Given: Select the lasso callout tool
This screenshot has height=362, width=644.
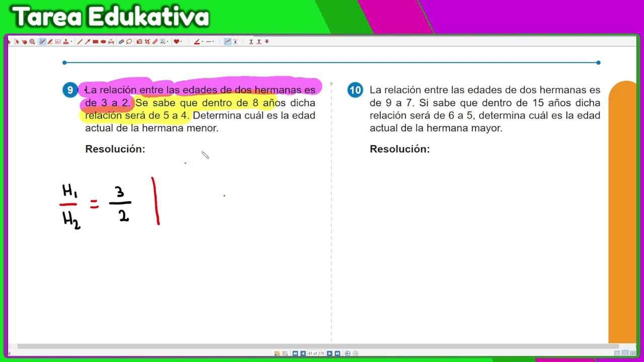Looking at the screenshot, I should 129,42.
